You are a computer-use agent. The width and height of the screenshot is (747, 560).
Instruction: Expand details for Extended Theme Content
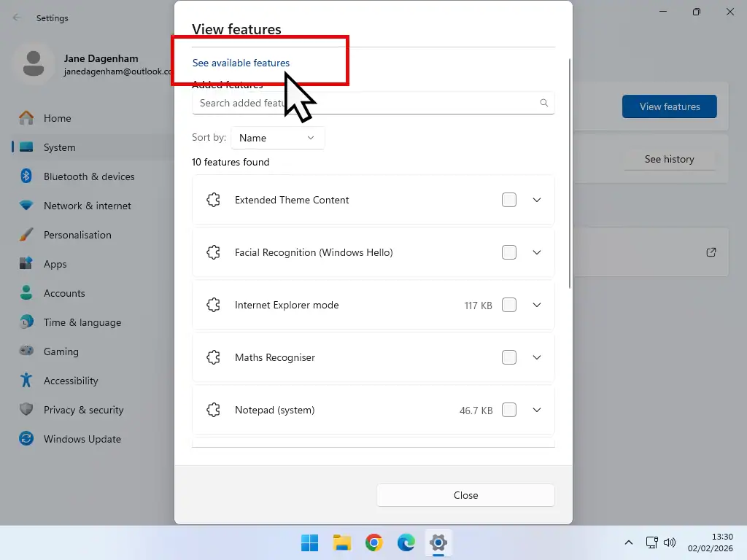537,200
